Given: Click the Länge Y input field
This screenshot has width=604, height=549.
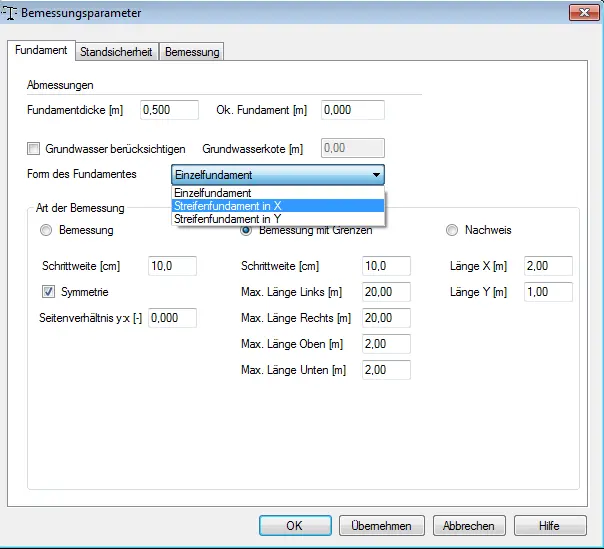Looking at the screenshot, I should tap(548, 292).
